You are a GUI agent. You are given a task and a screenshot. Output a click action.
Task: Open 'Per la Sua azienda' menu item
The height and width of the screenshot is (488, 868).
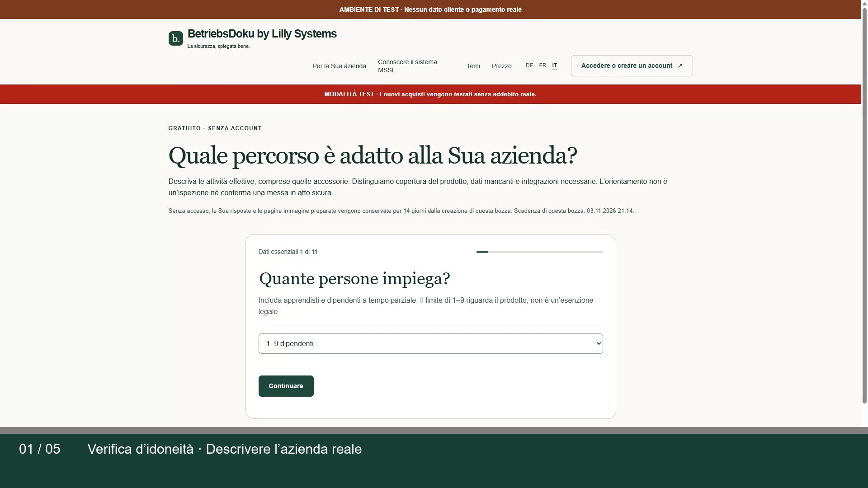pos(339,66)
